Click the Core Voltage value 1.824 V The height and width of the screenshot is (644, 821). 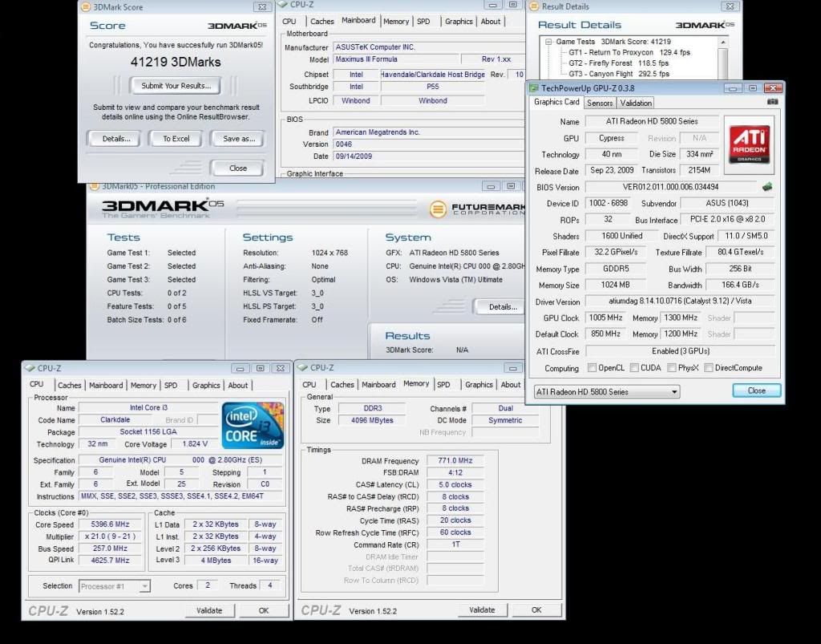coord(195,444)
